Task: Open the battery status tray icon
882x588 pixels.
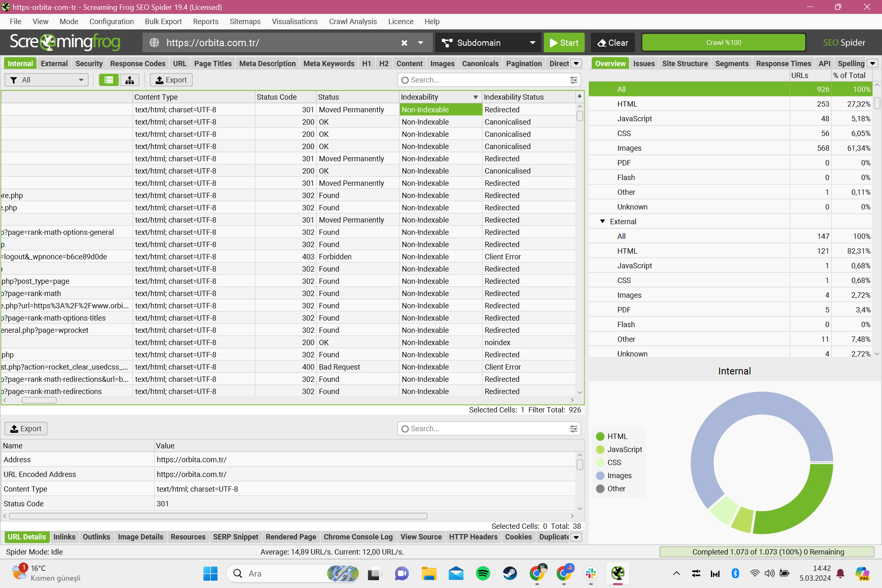Action: pyautogui.click(x=784, y=574)
